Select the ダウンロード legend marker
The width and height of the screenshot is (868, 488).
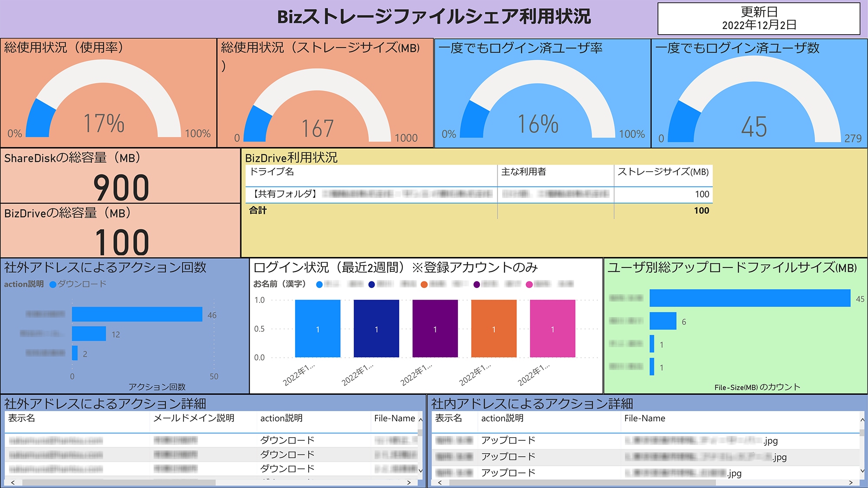53,284
